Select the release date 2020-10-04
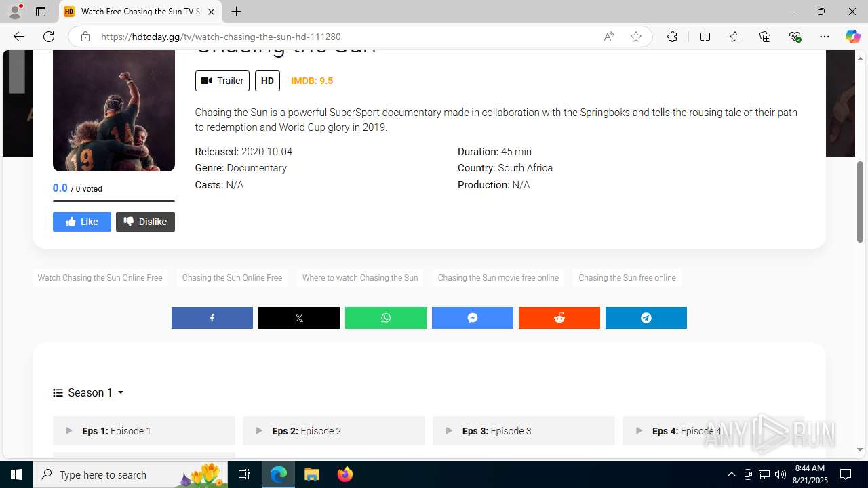The image size is (868, 488). [267, 152]
